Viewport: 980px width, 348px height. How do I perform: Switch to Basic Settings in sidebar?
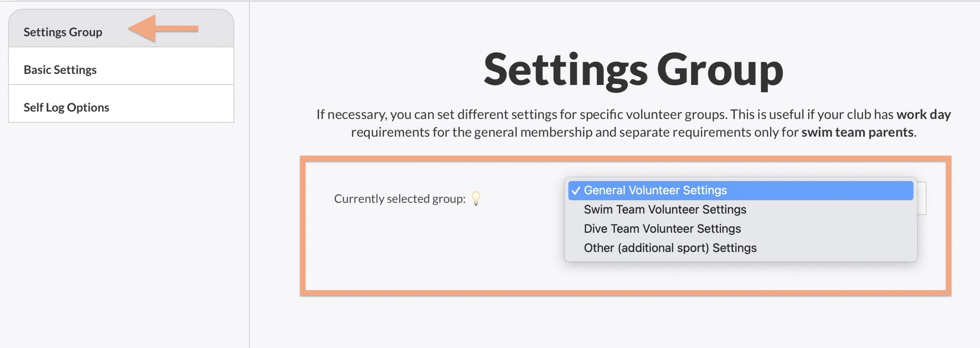[x=60, y=70]
